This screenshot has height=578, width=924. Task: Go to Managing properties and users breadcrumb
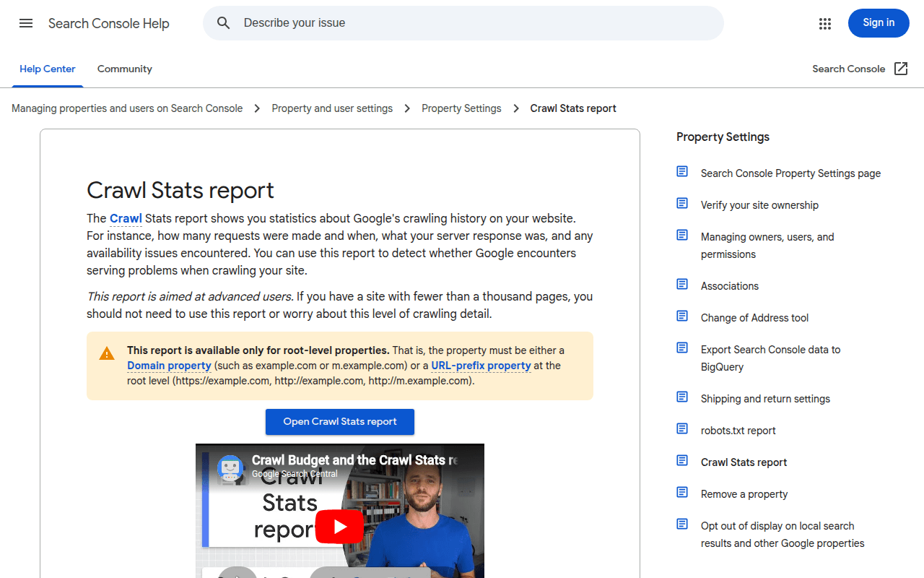tap(127, 108)
